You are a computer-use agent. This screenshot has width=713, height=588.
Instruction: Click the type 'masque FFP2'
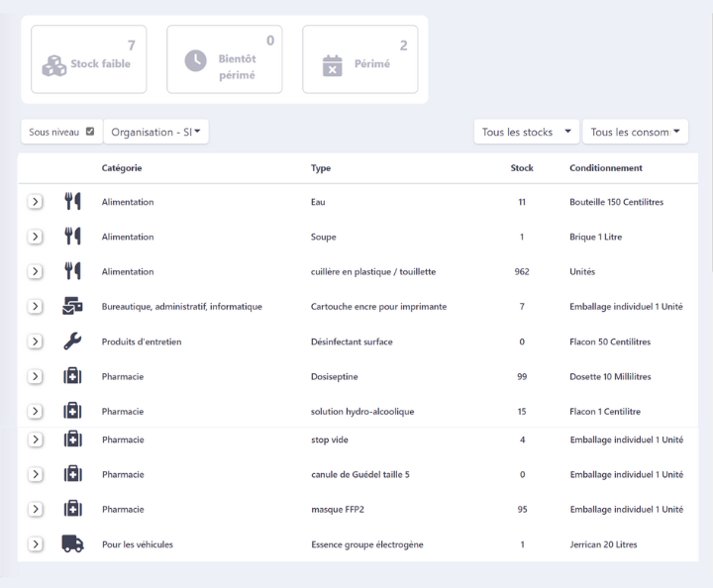338,510
